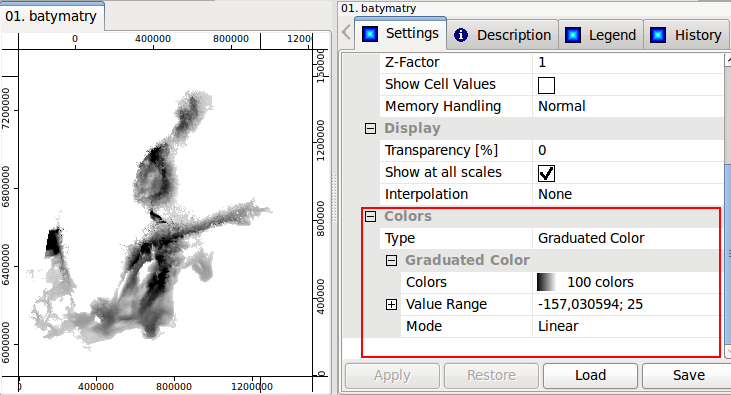Click the Load button
The image size is (731, 395).
(590, 375)
